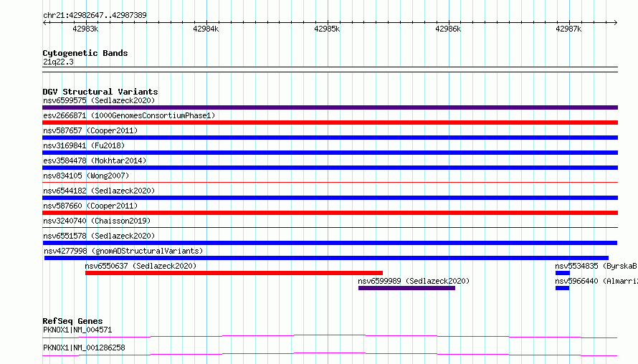This screenshot has height=364, width=638.
Task: Open the nsv6599989 (Sedlazeck2020) label
Action: [x=414, y=281]
